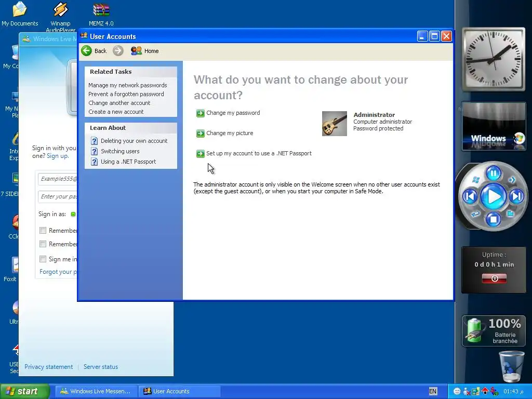Click the red-blue figures tray icon
The image size is (532, 399).
pyautogui.click(x=494, y=391)
